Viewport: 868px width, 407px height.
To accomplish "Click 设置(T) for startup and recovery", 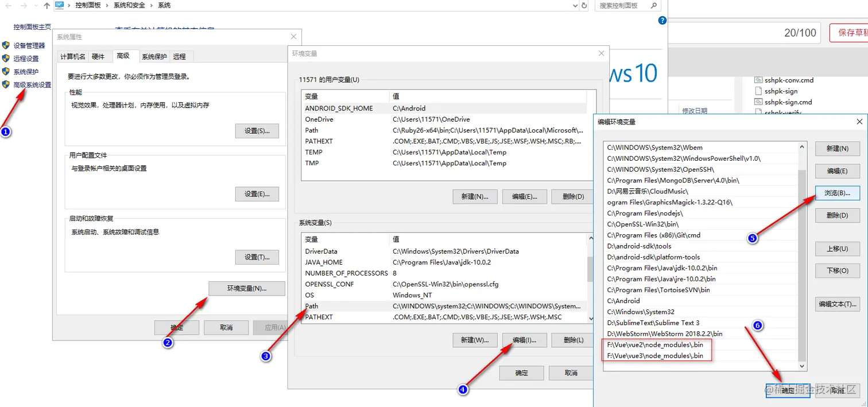I will (257, 257).
